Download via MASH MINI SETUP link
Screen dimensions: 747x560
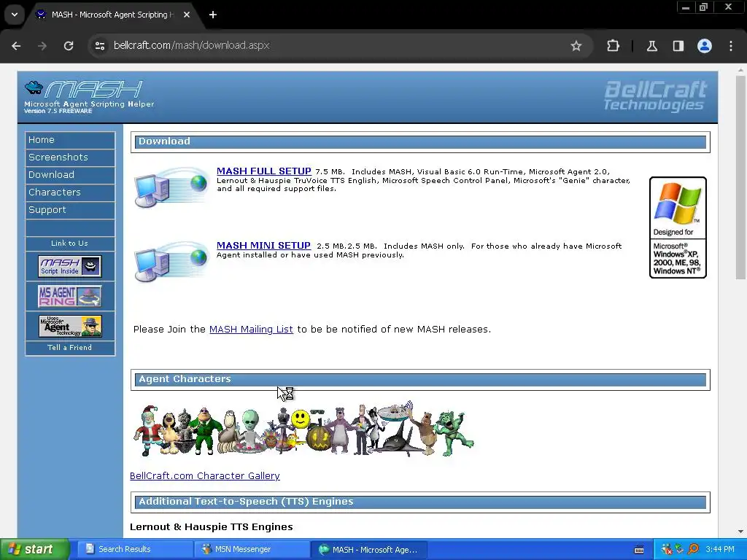263,246
